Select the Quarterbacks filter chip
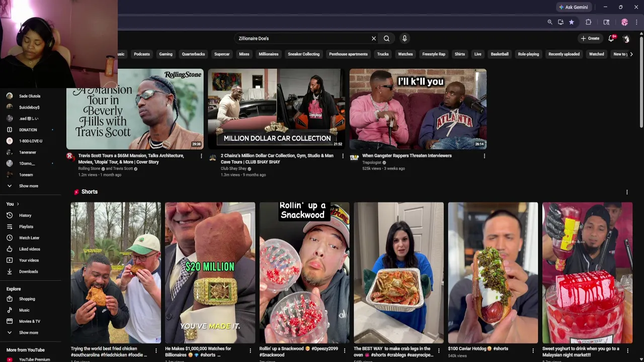 (x=193, y=54)
